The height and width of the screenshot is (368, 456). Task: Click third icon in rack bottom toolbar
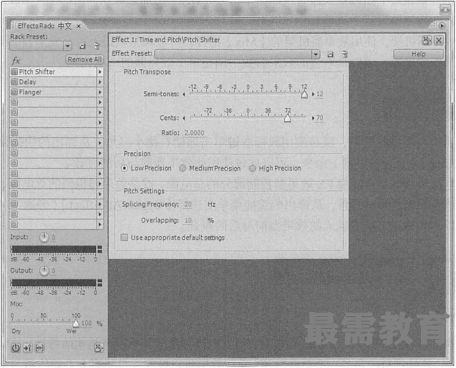(40, 348)
